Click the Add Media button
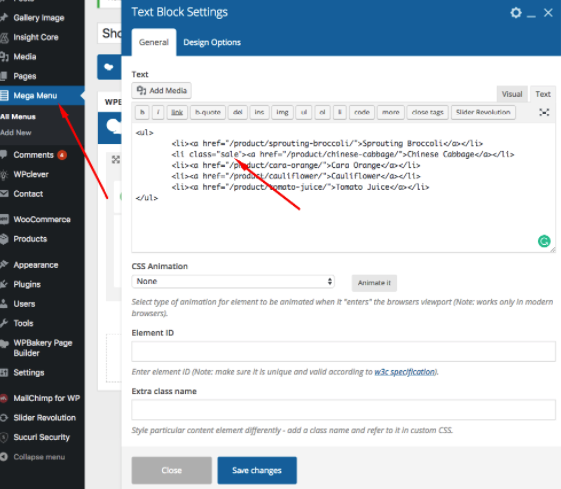 click(161, 91)
